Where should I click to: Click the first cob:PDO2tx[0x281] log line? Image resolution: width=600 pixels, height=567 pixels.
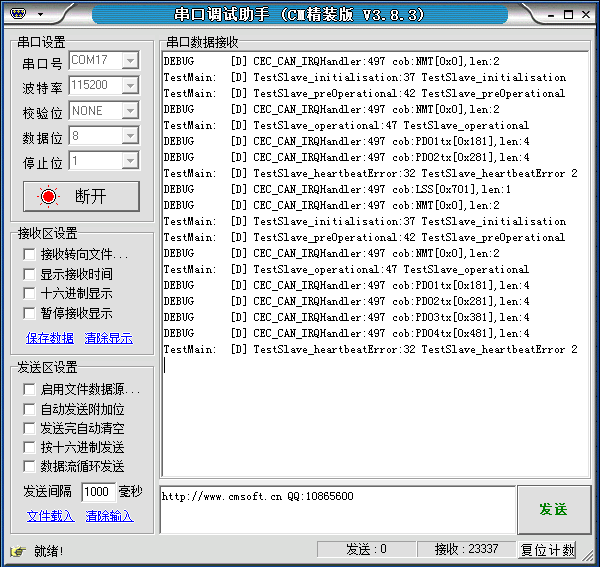point(347,158)
